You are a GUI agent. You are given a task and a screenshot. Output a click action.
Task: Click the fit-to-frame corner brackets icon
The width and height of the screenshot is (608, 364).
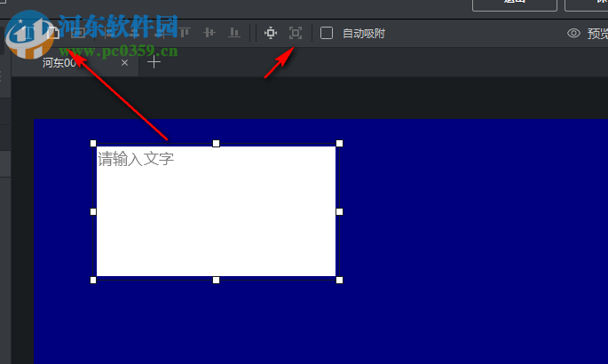pyautogui.click(x=296, y=33)
